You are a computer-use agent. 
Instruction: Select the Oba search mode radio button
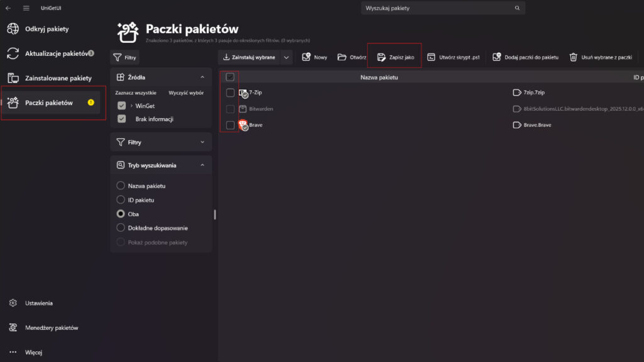119,214
